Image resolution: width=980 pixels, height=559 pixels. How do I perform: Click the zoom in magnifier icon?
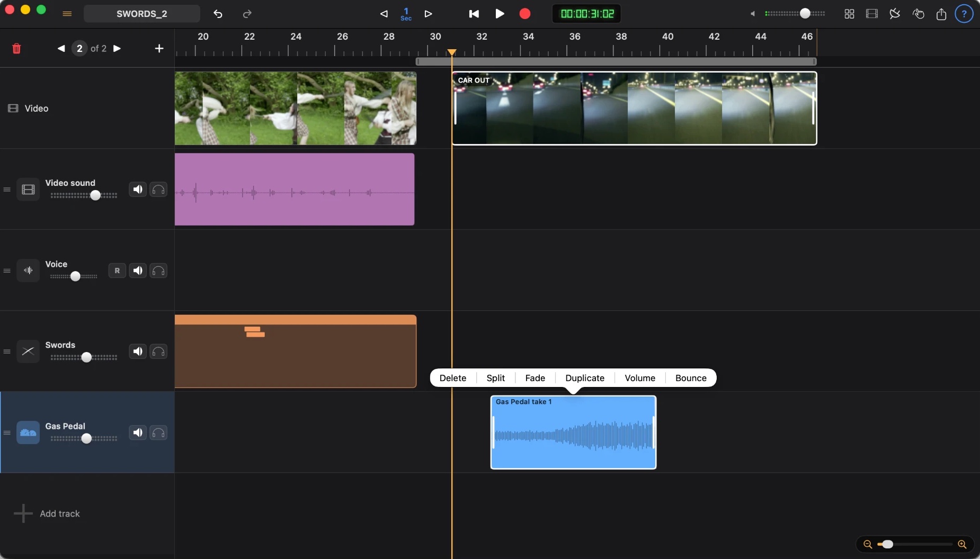coord(962,544)
